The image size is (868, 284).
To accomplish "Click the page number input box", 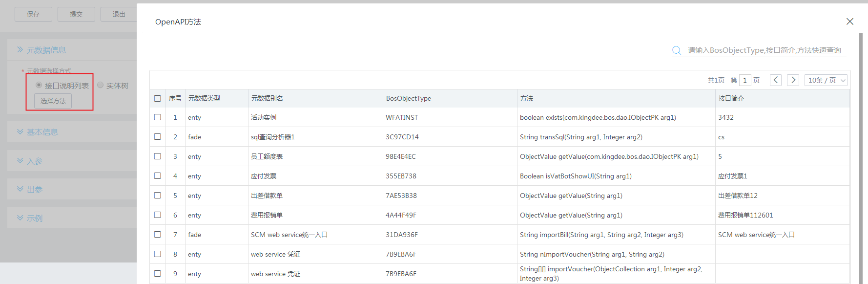I will pos(745,80).
